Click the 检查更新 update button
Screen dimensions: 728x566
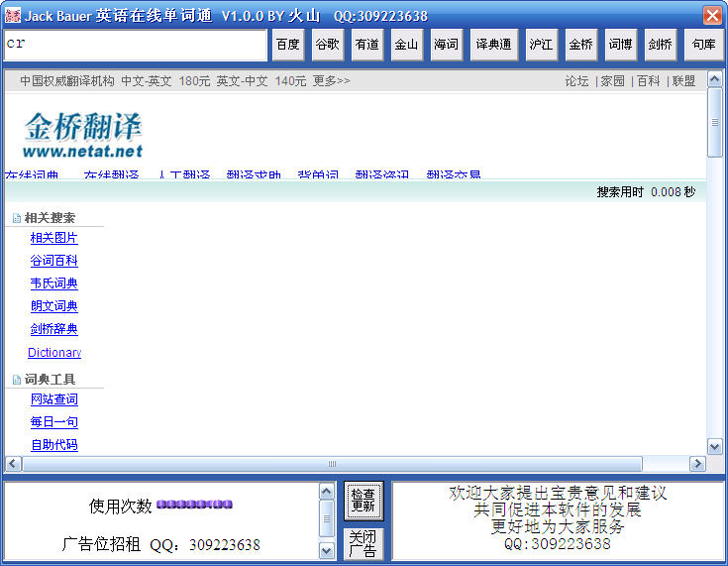pyautogui.click(x=364, y=501)
